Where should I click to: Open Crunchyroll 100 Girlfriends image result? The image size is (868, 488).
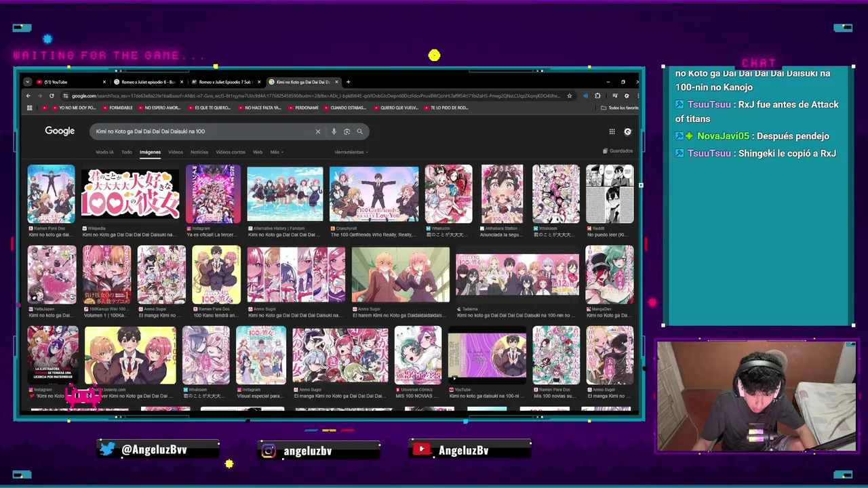click(x=374, y=194)
